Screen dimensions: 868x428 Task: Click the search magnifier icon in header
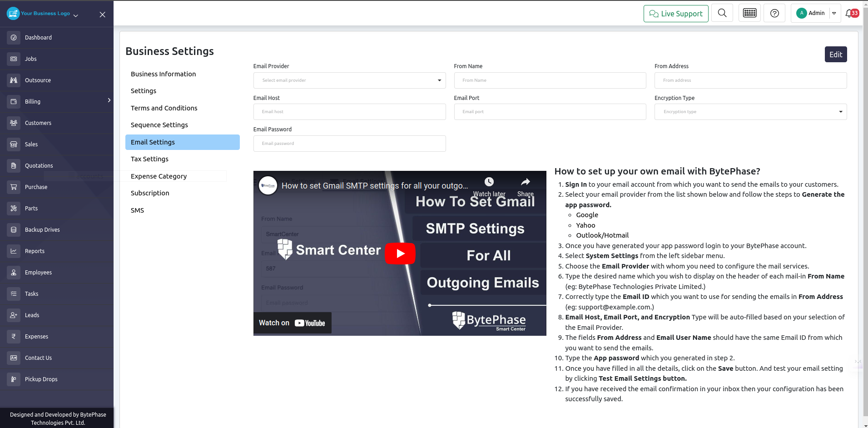click(x=722, y=13)
